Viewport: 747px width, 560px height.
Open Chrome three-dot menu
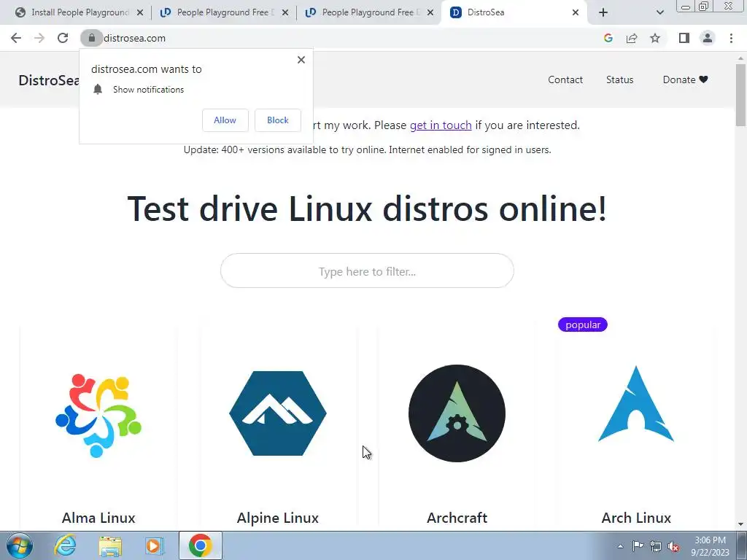[x=731, y=38]
